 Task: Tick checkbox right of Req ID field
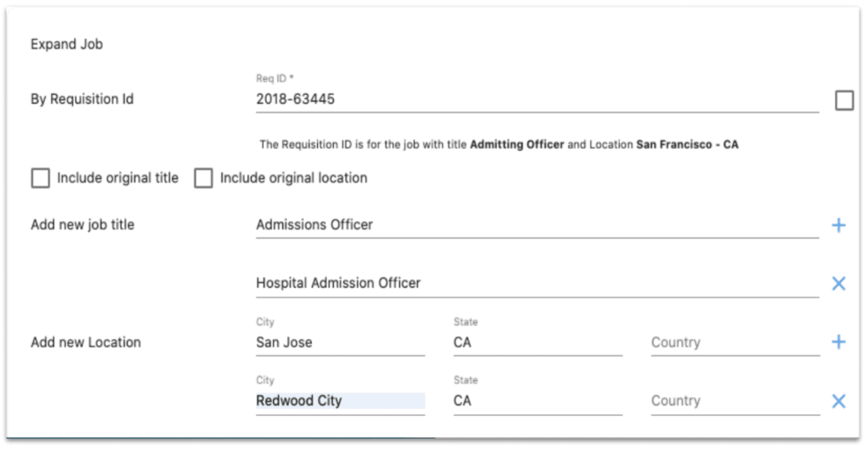click(844, 101)
